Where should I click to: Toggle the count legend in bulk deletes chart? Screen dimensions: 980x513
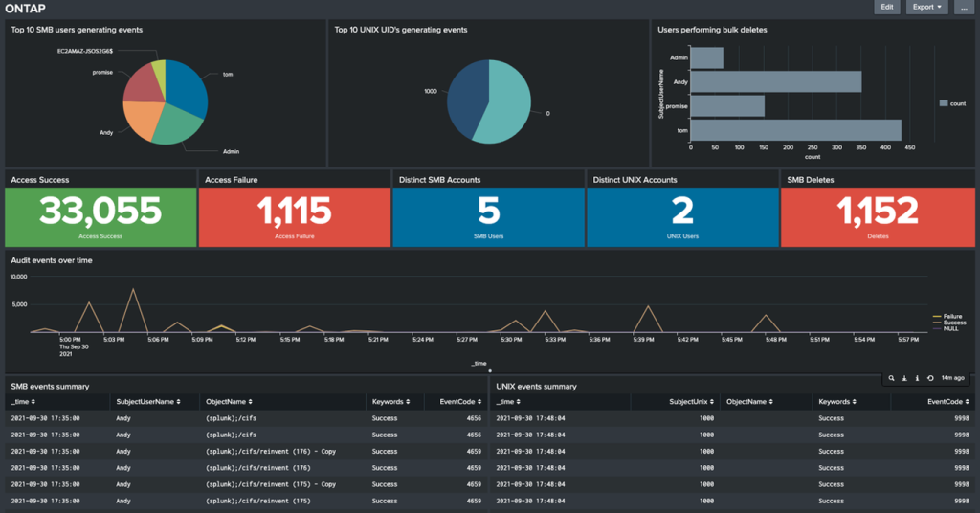(955, 102)
